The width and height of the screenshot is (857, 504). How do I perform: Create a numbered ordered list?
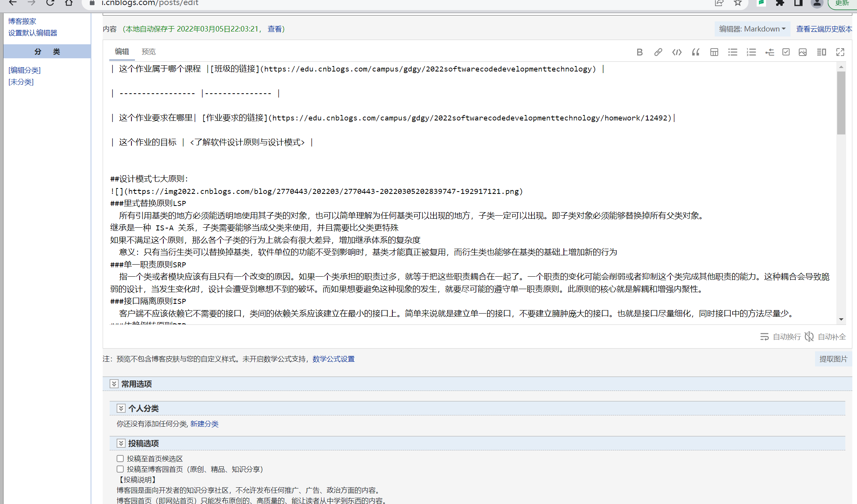click(751, 52)
